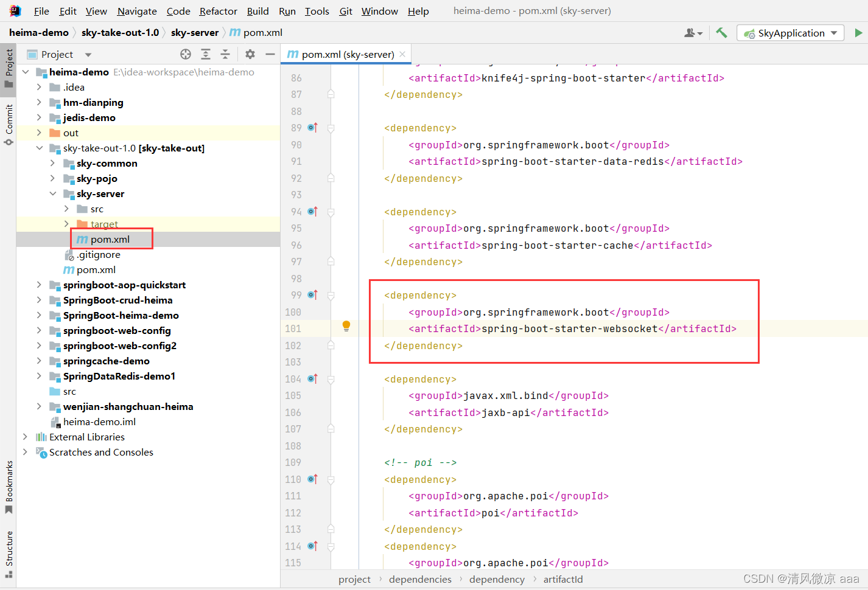Hide Project panel with minus icon
Image resolution: width=868 pixels, height=590 pixels.
(x=270, y=54)
